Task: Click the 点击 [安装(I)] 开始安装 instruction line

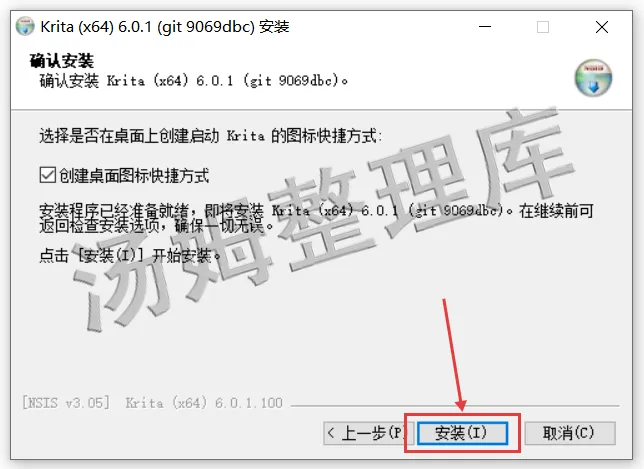Action: (x=130, y=255)
